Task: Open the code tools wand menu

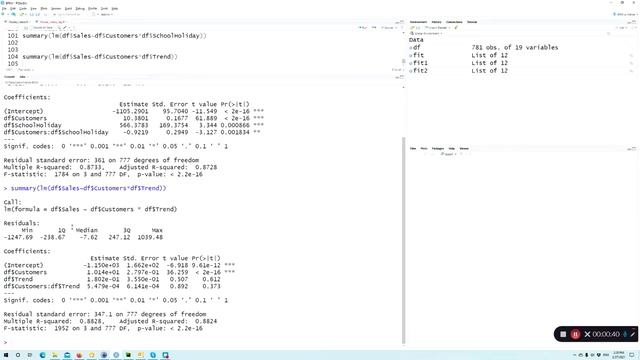Action: [65, 28]
